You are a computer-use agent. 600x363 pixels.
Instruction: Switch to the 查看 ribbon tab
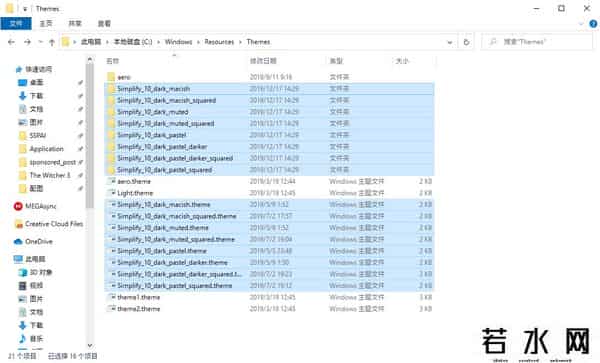tap(104, 24)
